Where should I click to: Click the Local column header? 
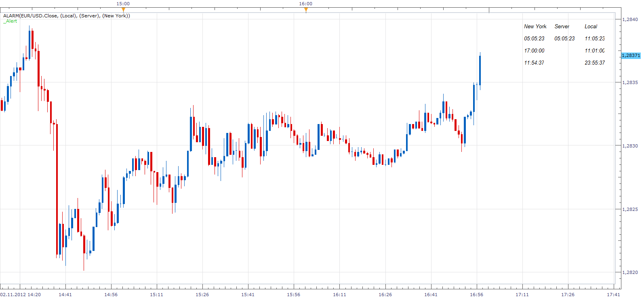tap(591, 26)
